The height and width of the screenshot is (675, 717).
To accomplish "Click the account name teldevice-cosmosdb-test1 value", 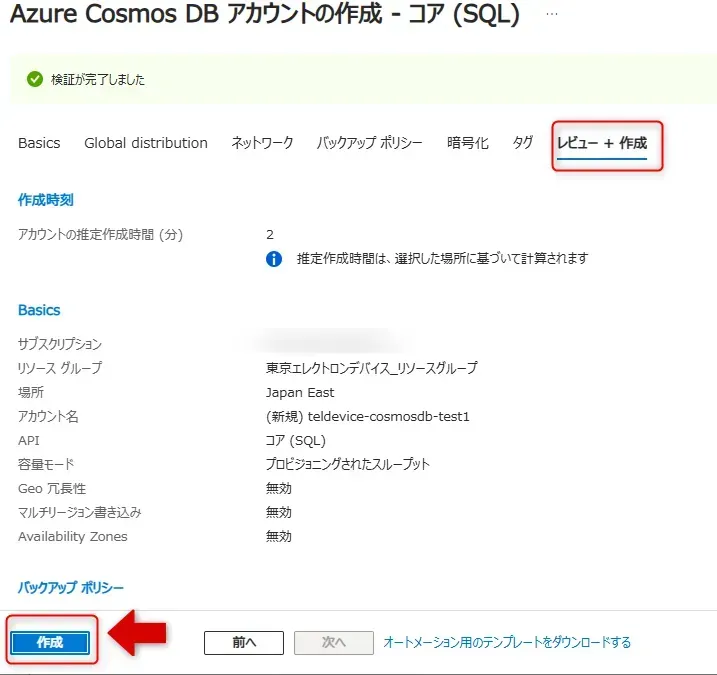I will pyautogui.click(x=368, y=416).
